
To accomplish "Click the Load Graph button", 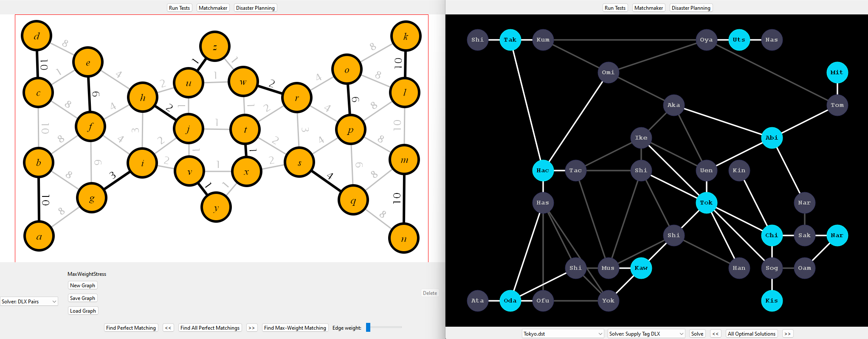I will click(x=83, y=311).
